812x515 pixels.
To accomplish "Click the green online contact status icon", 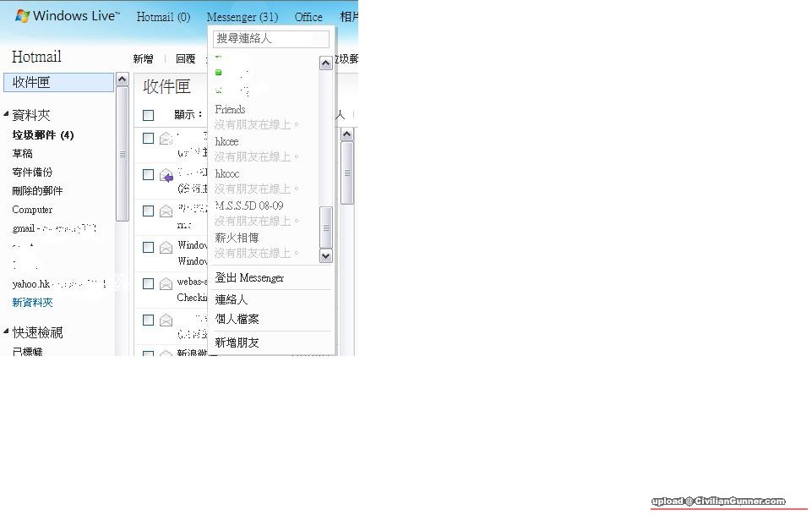I will pos(219,73).
